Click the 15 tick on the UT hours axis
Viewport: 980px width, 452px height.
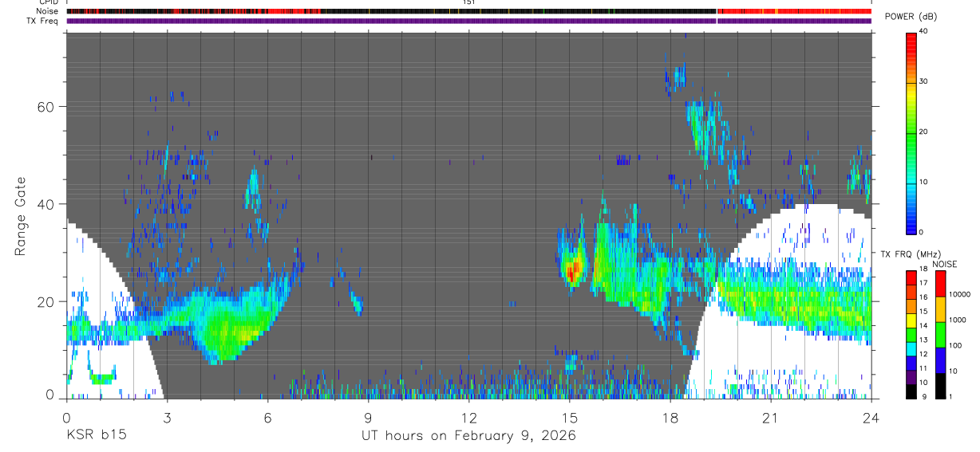[569, 418]
